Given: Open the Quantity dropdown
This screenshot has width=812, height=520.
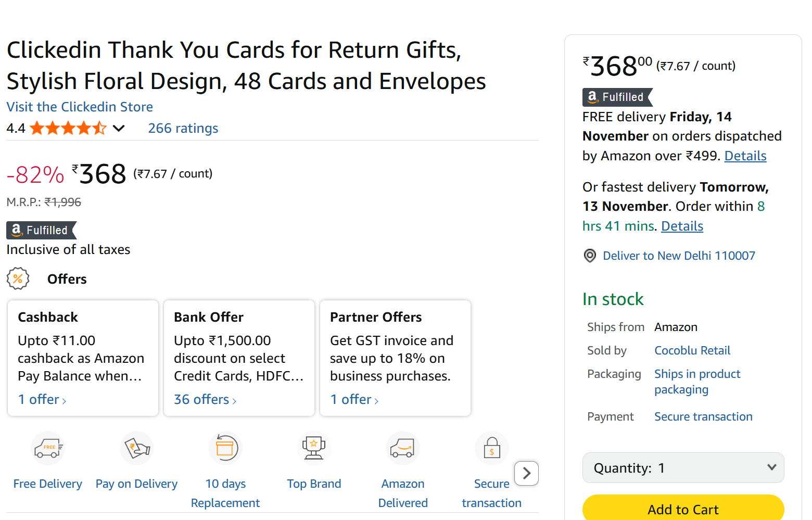Looking at the screenshot, I should [x=683, y=467].
